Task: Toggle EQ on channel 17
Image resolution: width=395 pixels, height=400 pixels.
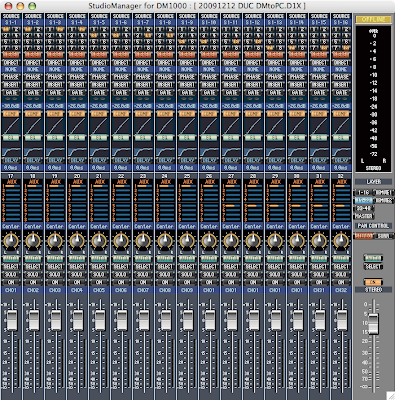Action: 11,138
